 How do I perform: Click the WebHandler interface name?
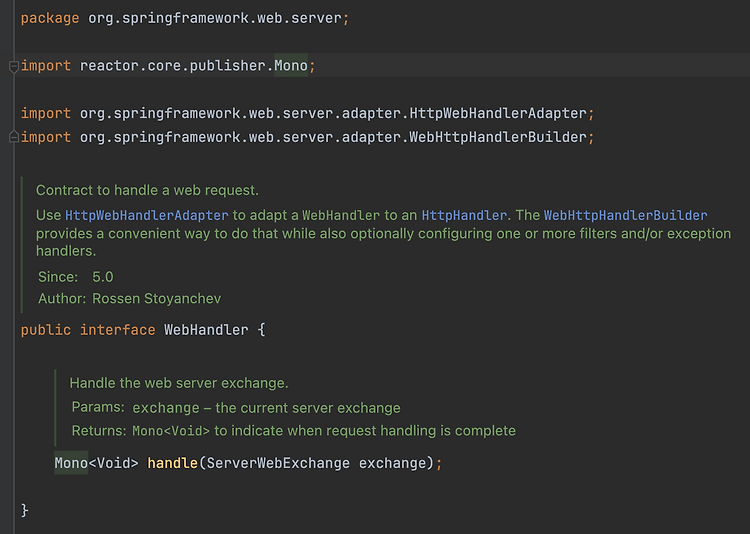[206, 330]
